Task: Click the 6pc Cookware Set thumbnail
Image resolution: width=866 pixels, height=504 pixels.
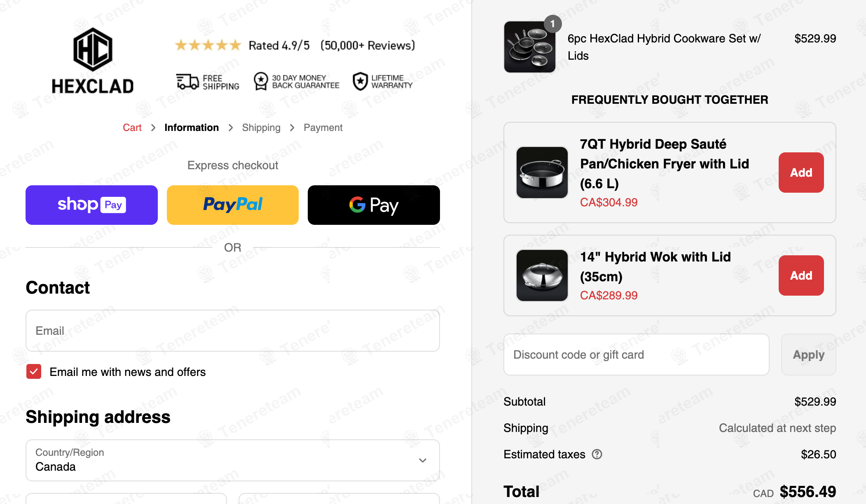Action: (529, 47)
